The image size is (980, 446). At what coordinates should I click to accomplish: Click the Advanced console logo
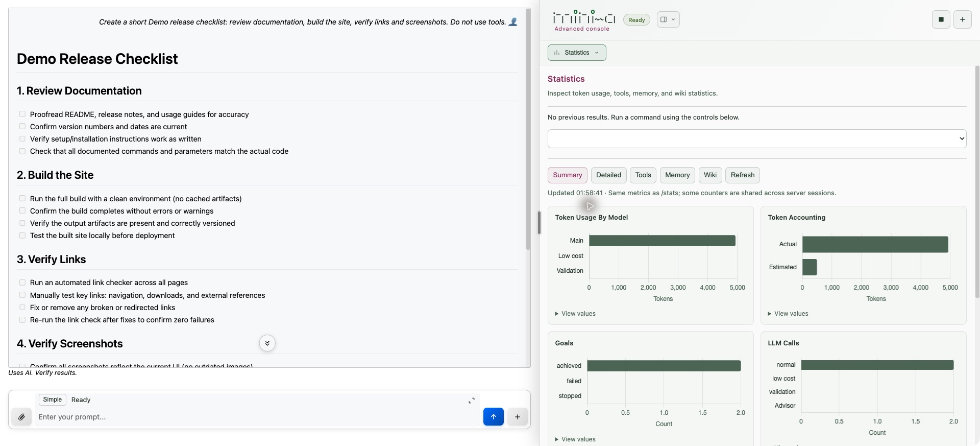[x=584, y=20]
